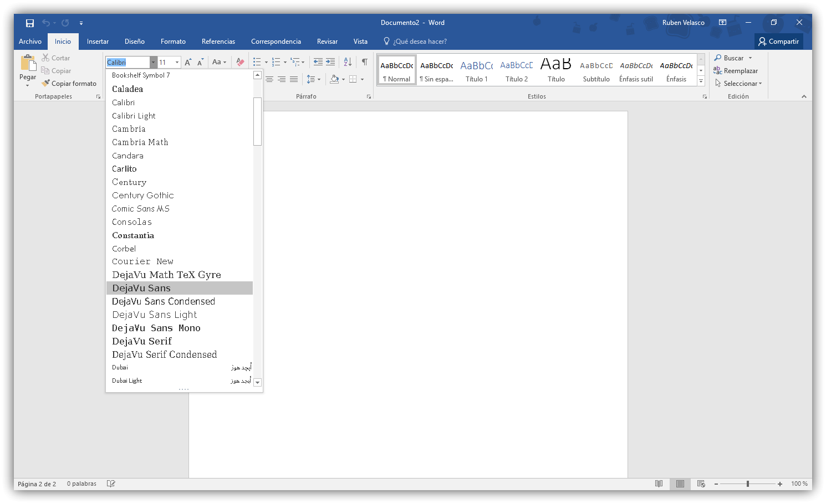Screen dimensions: 826x504
Task: Pick the Century Gothic font
Action: point(180,196)
